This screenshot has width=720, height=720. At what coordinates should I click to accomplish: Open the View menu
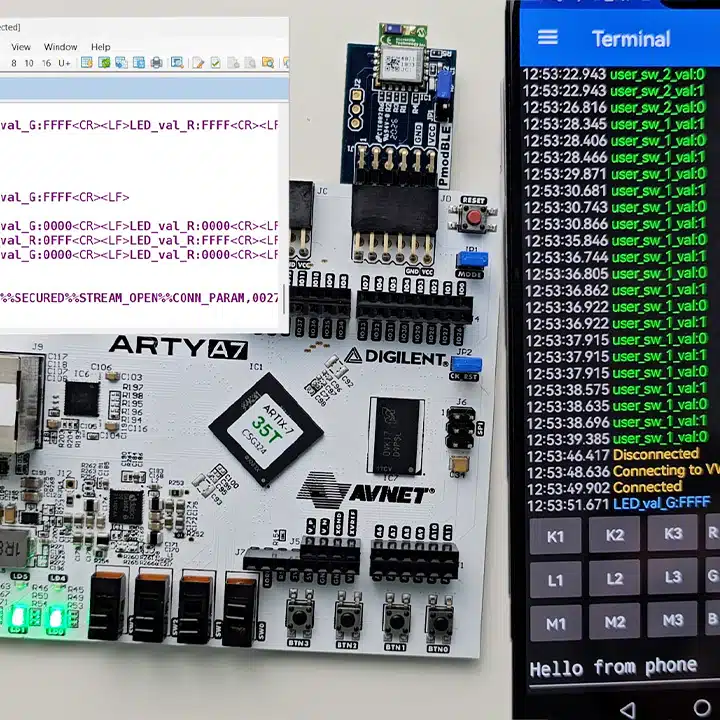click(x=21, y=47)
